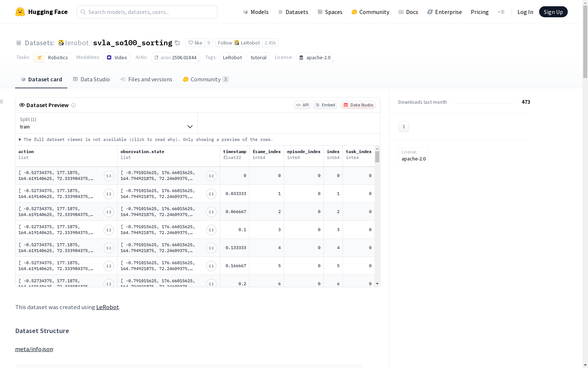Click the like heart button

195,43
